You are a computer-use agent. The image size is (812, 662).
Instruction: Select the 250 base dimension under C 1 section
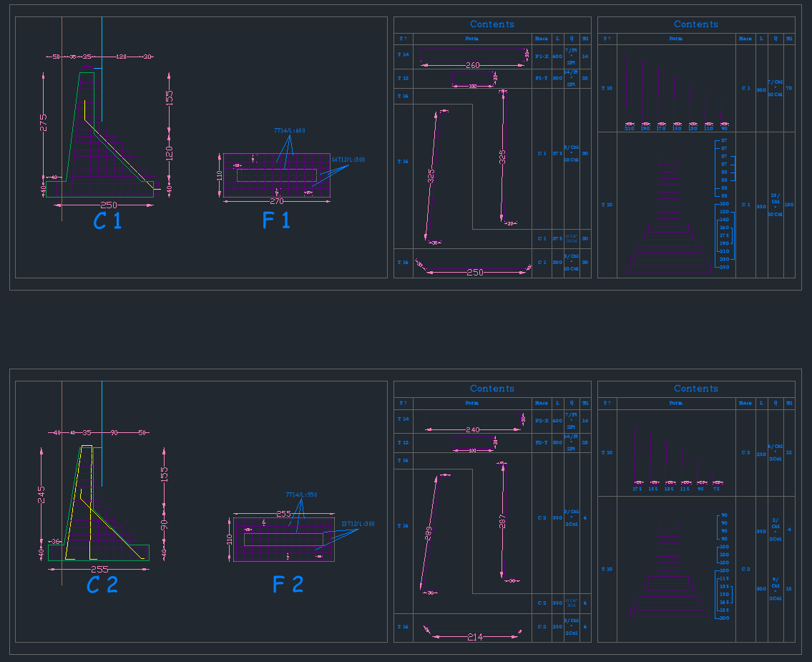[x=108, y=205]
